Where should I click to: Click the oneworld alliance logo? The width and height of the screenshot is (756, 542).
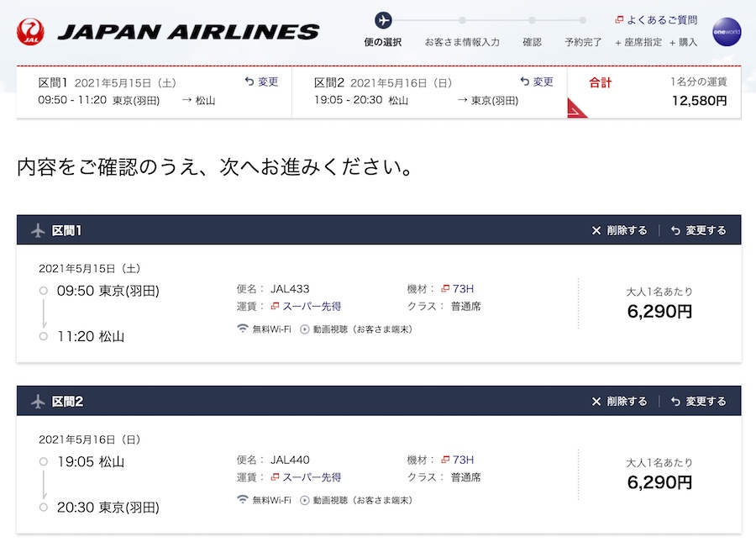(727, 32)
